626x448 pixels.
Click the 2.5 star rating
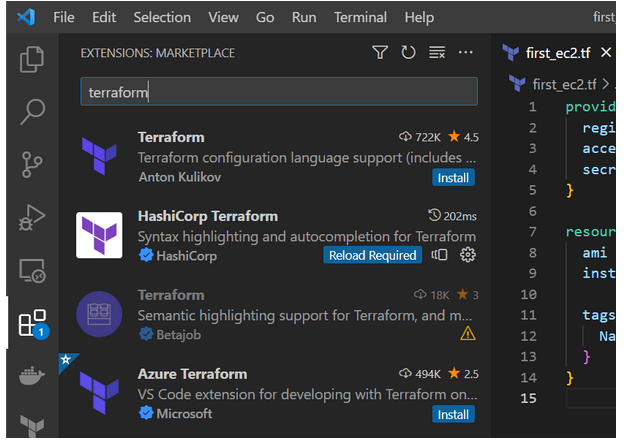[x=464, y=374]
